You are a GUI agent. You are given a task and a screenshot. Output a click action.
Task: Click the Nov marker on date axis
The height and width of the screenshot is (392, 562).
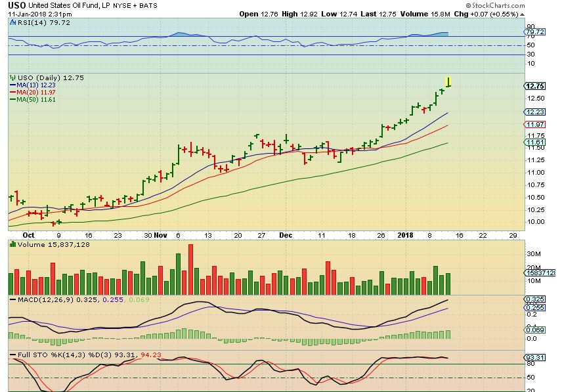click(x=161, y=236)
